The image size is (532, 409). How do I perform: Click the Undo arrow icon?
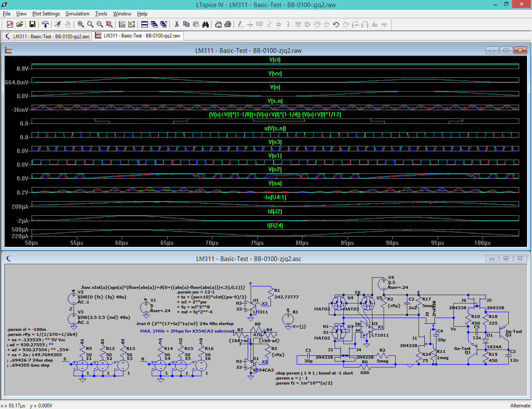coord(336,25)
